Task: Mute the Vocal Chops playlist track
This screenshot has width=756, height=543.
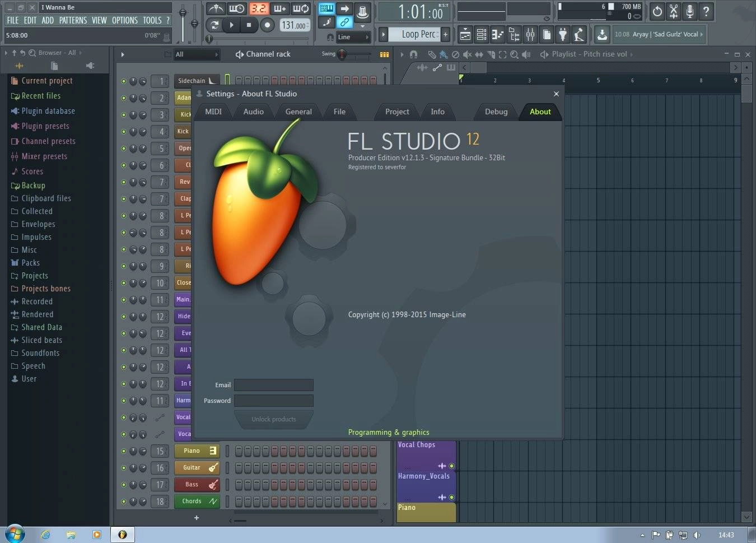Action: 451,466
